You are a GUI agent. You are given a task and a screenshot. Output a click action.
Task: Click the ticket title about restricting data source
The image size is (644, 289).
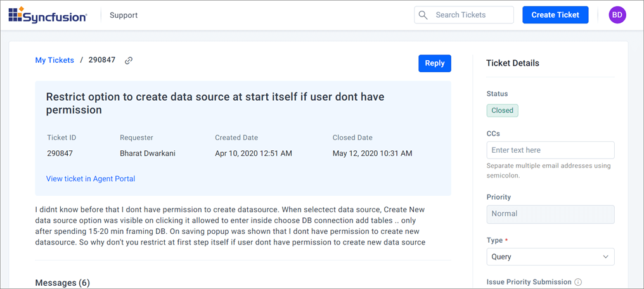[x=215, y=103]
